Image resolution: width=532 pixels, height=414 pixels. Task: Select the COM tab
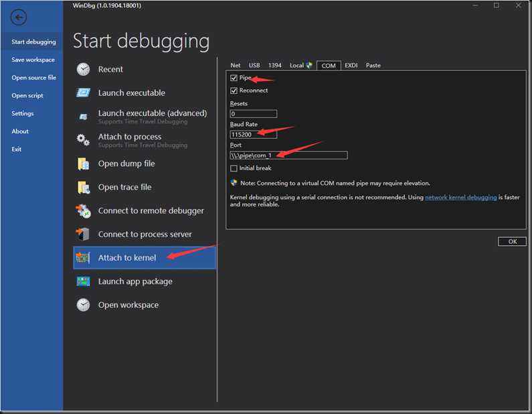tap(329, 66)
